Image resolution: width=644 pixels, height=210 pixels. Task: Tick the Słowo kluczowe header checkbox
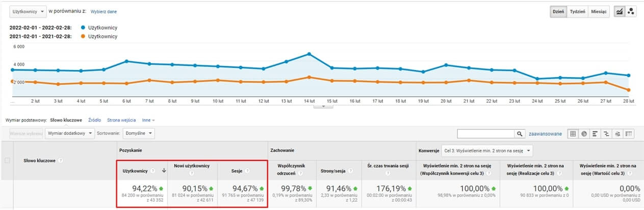point(7,160)
